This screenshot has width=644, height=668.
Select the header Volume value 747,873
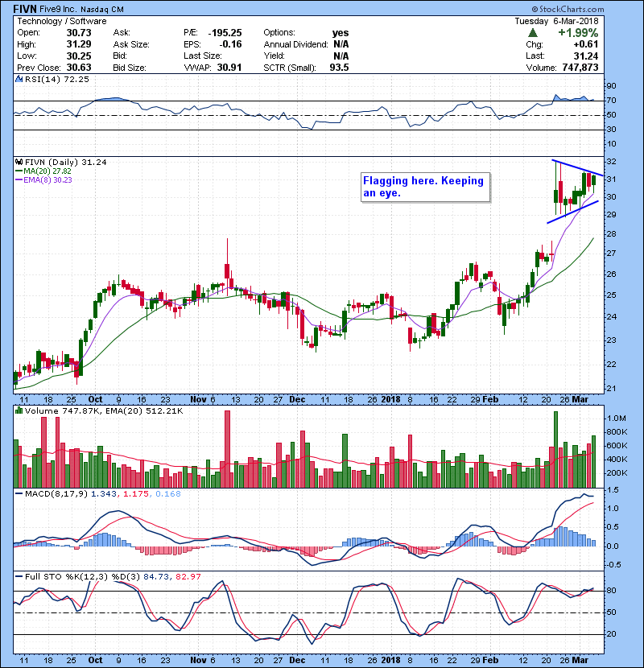point(580,68)
